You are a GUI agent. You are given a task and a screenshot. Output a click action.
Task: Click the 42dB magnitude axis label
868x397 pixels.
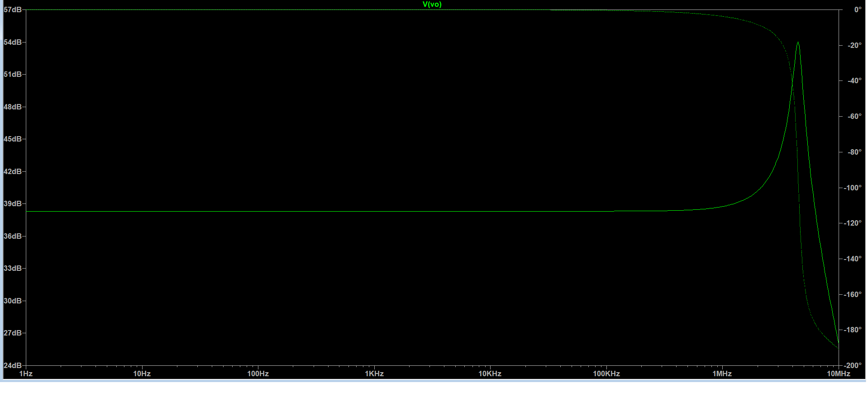(x=13, y=171)
